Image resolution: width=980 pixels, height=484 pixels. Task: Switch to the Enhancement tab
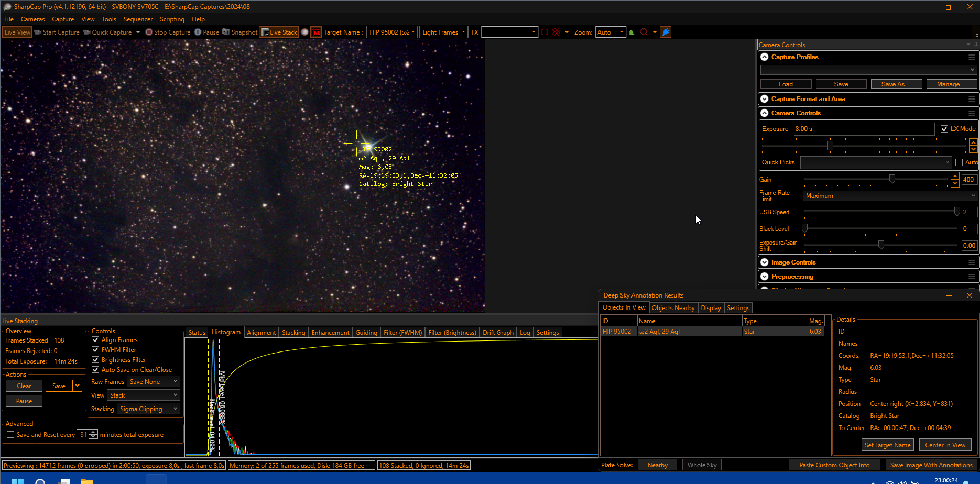[x=330, y=333]
